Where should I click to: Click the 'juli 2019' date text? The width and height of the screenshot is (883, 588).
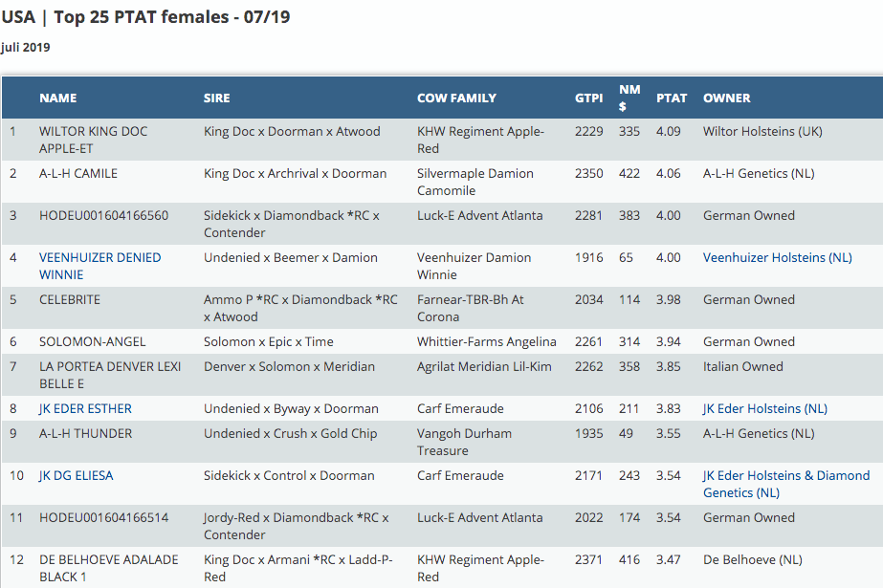[x=26, y=47]
